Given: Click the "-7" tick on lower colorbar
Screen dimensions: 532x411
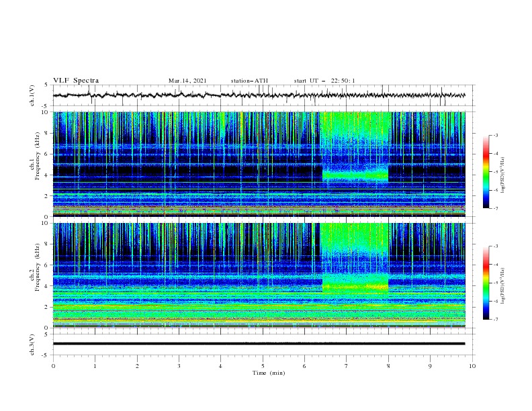Looking at the screenshot, I should tap(495, 320).
